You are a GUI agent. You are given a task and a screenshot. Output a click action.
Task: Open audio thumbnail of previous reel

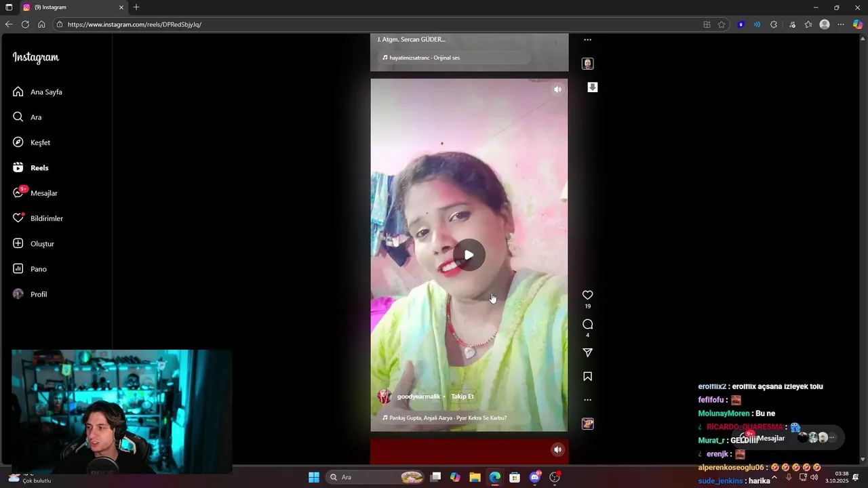(588, 64)
